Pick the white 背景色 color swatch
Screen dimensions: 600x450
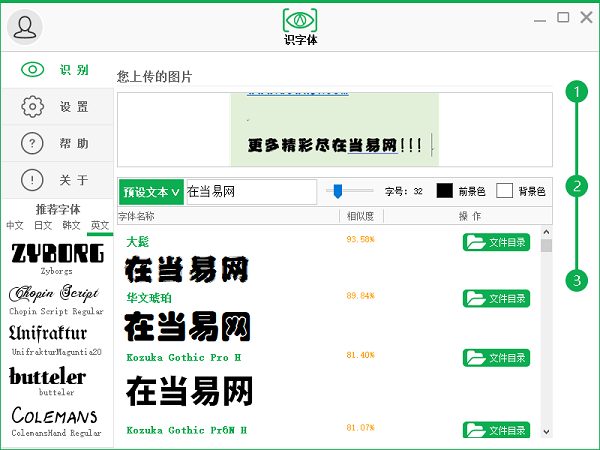coord(505,191)
